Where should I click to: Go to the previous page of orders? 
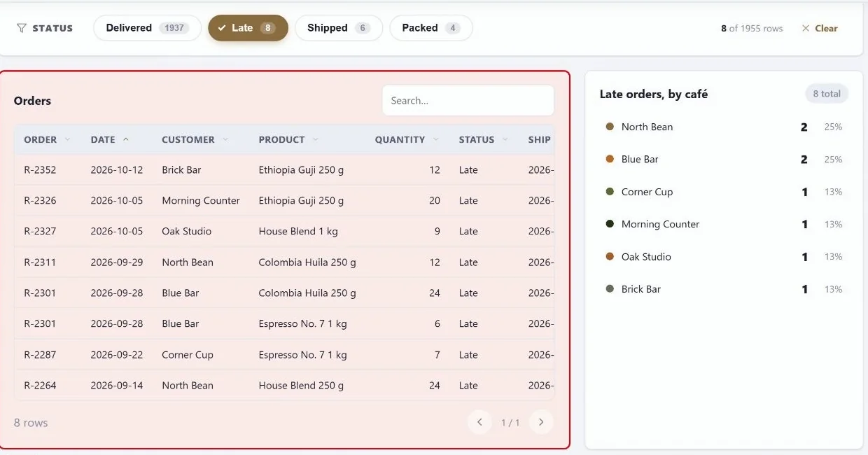479,422
